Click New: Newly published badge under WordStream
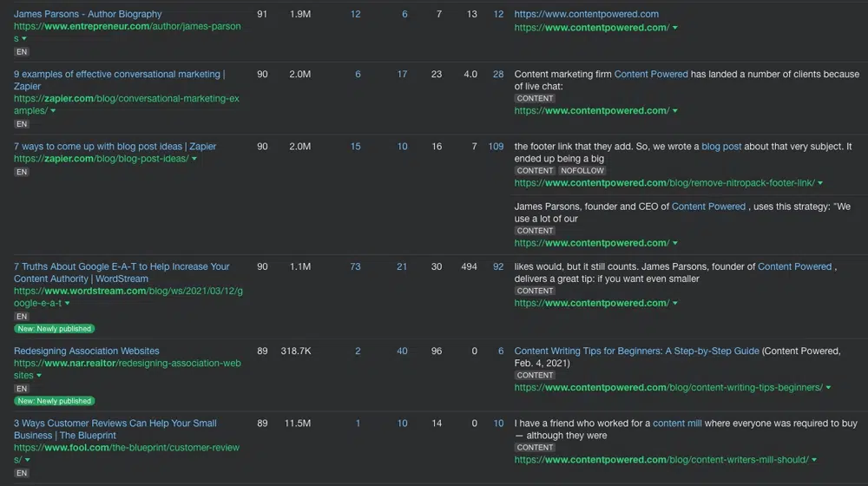 [54, 329]
